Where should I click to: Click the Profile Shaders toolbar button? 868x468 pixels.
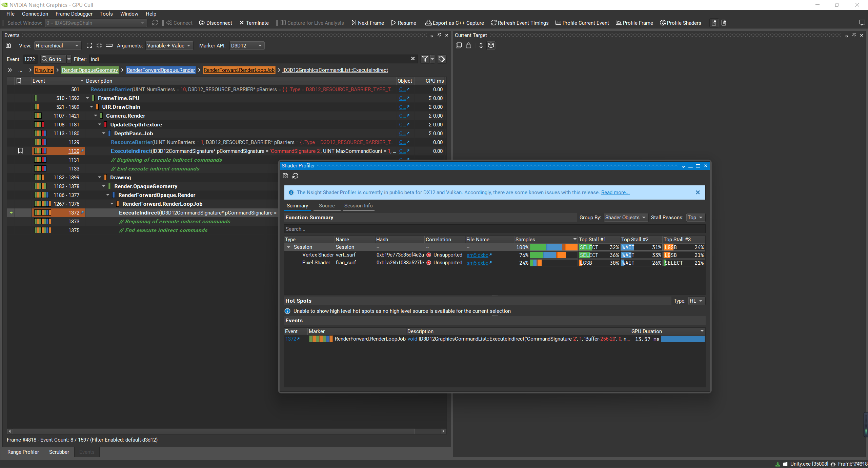[x=680, y=23]
